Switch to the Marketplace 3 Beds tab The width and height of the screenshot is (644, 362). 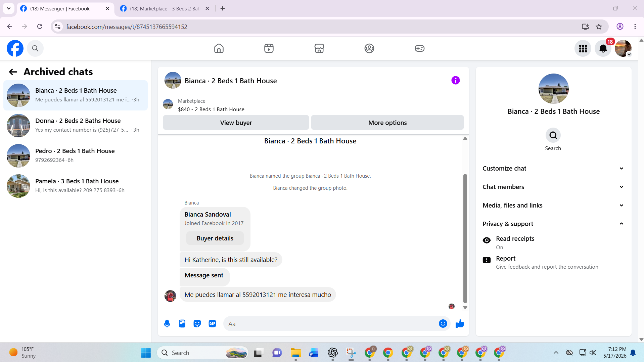pyautogui.click(x=165, y=8)
